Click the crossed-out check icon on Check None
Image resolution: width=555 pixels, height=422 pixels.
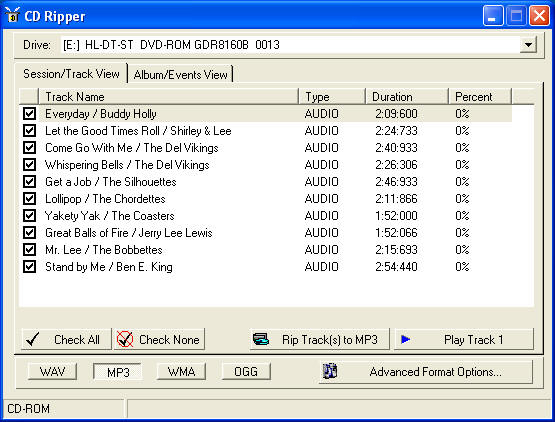pyautogui.click(x=125, y=339)
